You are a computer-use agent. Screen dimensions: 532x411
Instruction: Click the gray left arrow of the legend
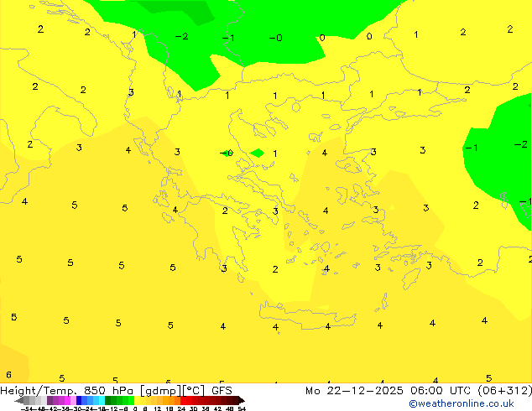19,400
